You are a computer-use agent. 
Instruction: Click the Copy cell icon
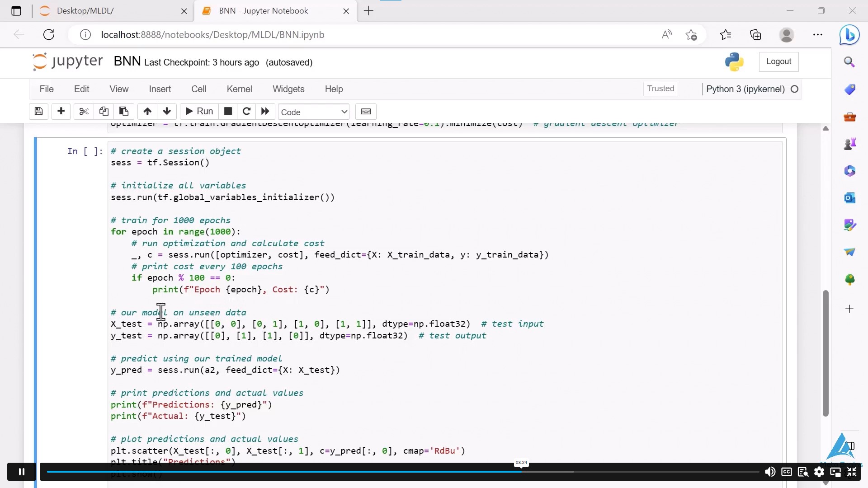click(x=103, y=112)
